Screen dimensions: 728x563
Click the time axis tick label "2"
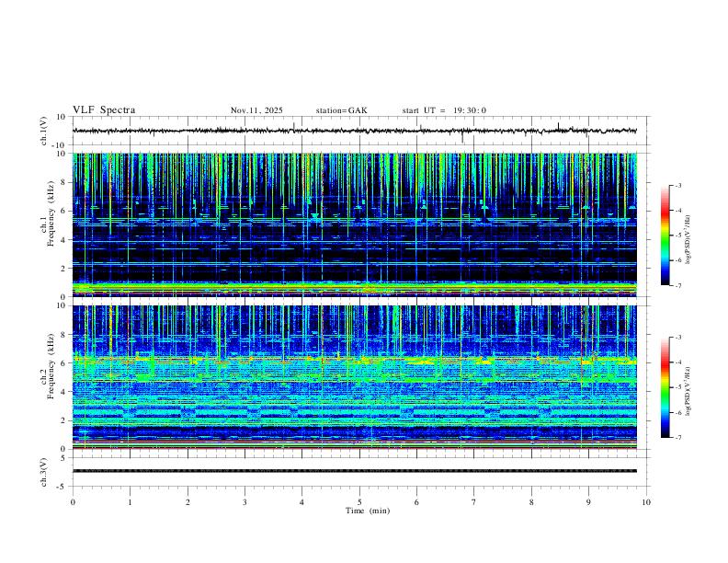click(x=188, y=502)
